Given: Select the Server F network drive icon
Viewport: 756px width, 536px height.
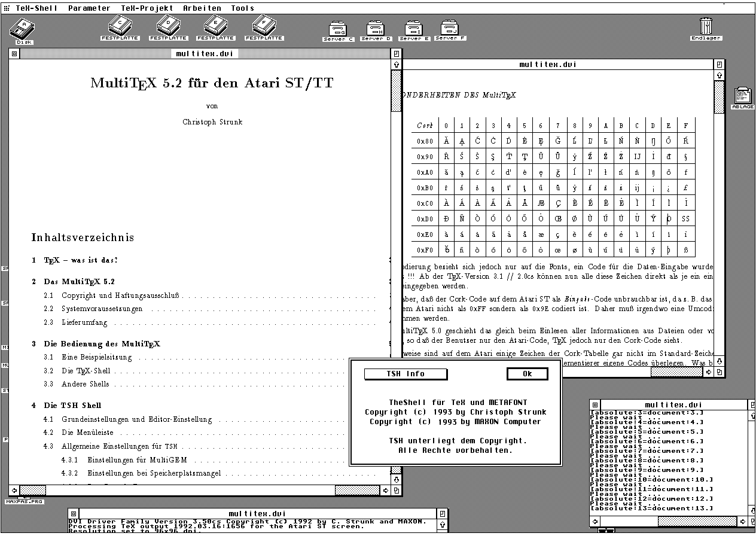Looking at the screenshot, I should pos(450,31).
